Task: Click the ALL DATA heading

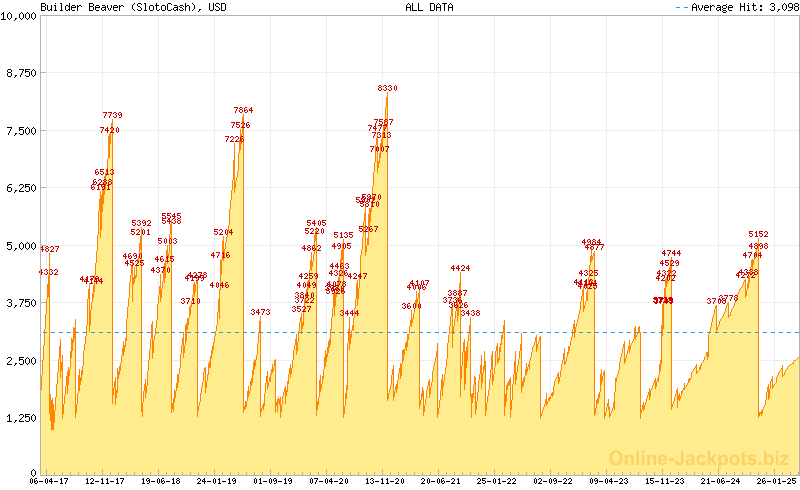Action: tap(429, 7)
